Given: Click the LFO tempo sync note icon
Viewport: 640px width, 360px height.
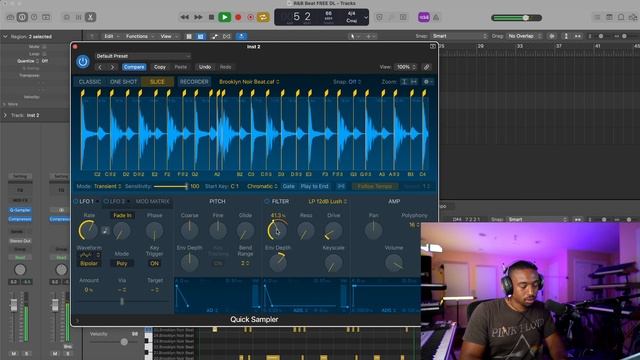Looking at the screenshot, I should pyautogui.click(x=105, y=231).
